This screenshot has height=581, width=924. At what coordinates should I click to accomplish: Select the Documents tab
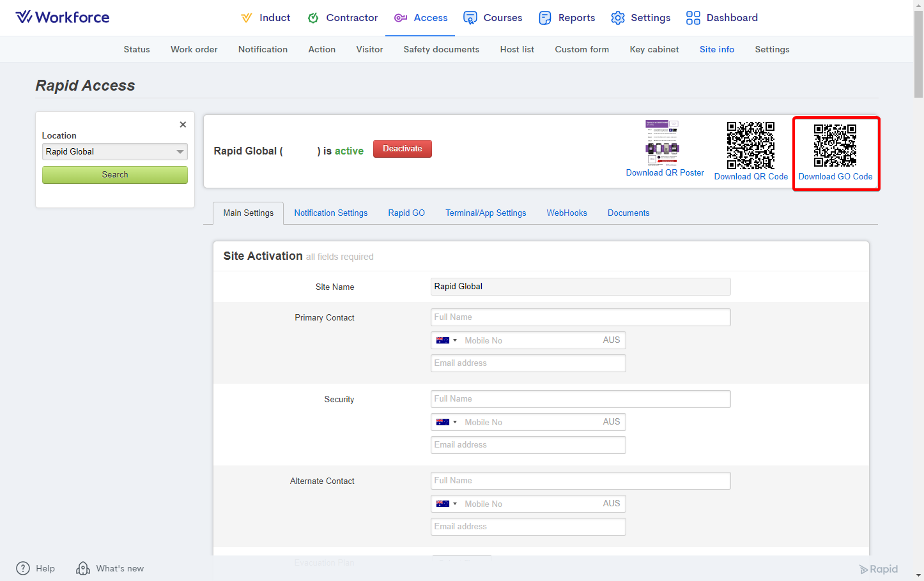[629, 213]
